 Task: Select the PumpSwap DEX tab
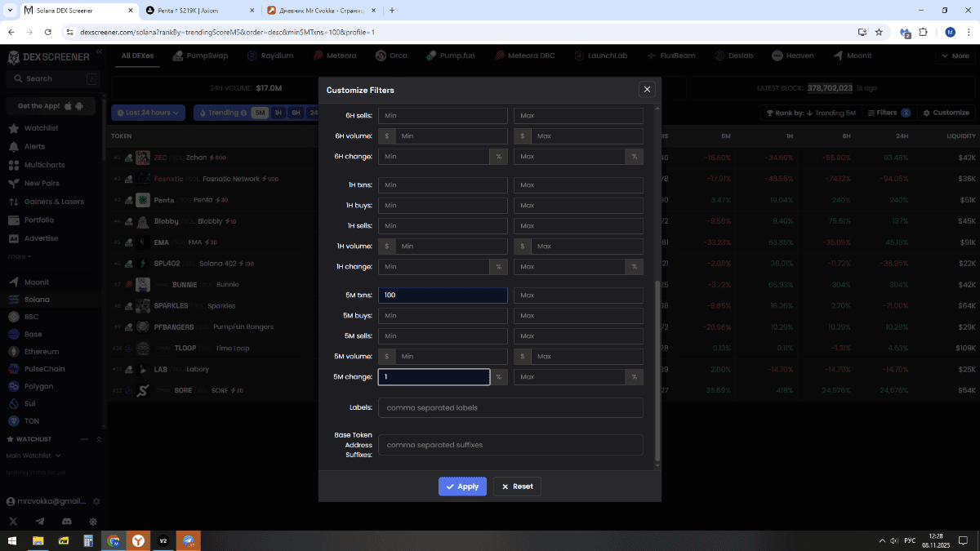click(200, 56)
